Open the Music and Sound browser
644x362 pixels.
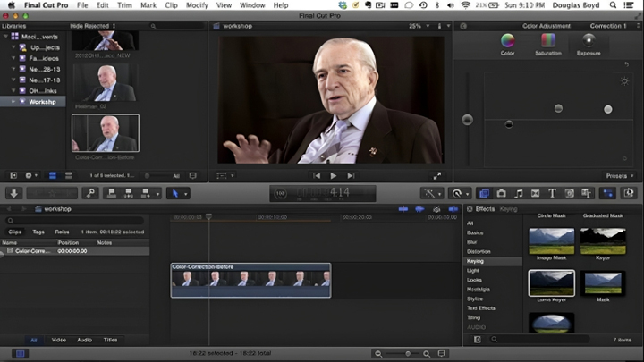pyautogui.click(x=518, y=193)
